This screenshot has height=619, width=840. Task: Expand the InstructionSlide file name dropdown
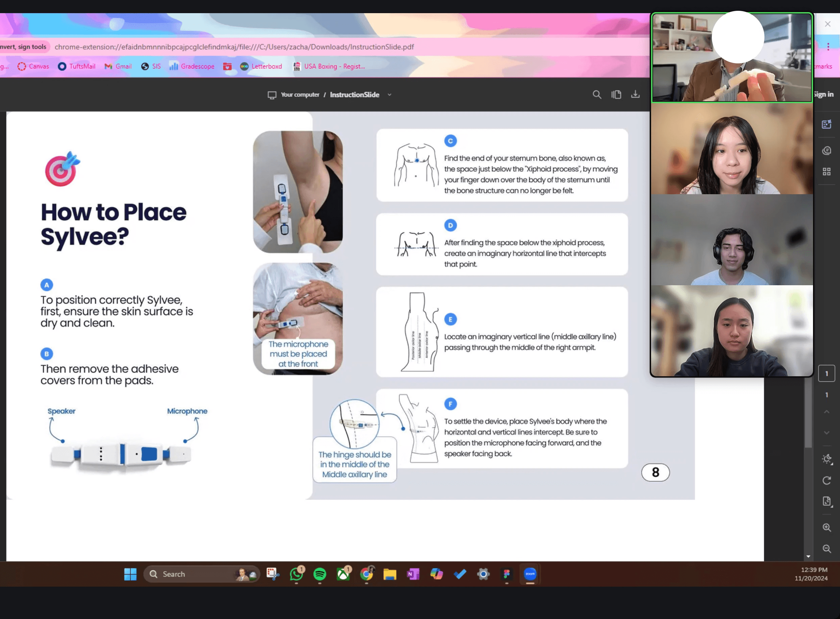(x=389, y=95)
